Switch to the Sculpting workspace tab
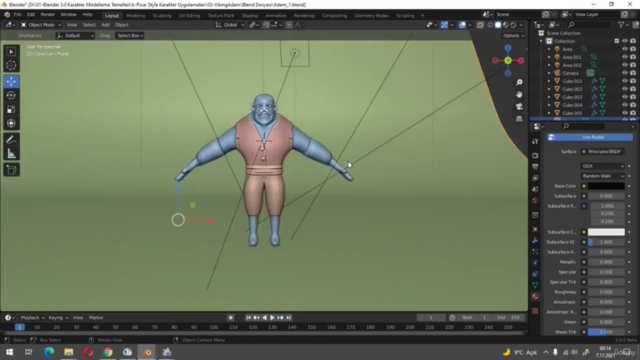640x360 pixels. [162, 16]
